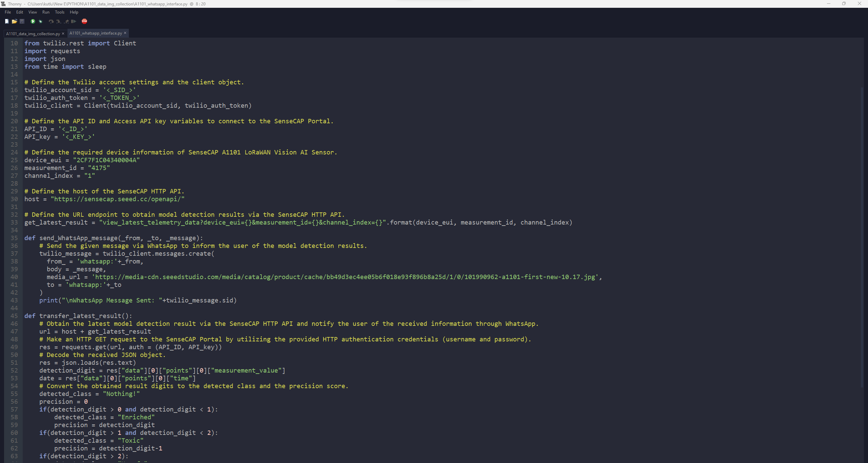
Task: Click the Resume execution icon
Action: pos(74,21)
